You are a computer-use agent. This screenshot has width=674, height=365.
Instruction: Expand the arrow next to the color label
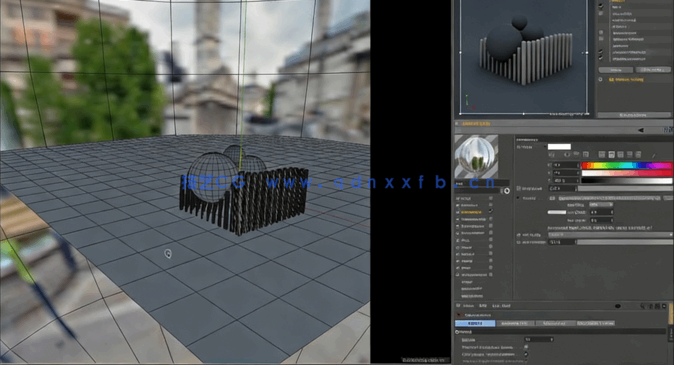[545, 147]
